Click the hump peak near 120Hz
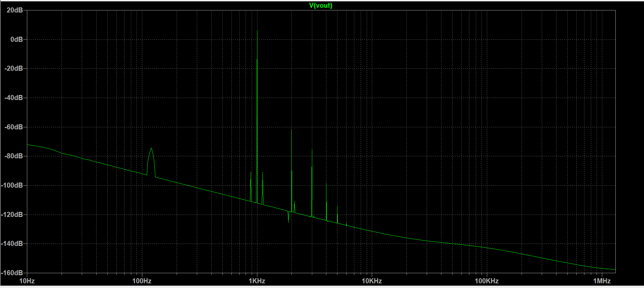 pos(151,148)
